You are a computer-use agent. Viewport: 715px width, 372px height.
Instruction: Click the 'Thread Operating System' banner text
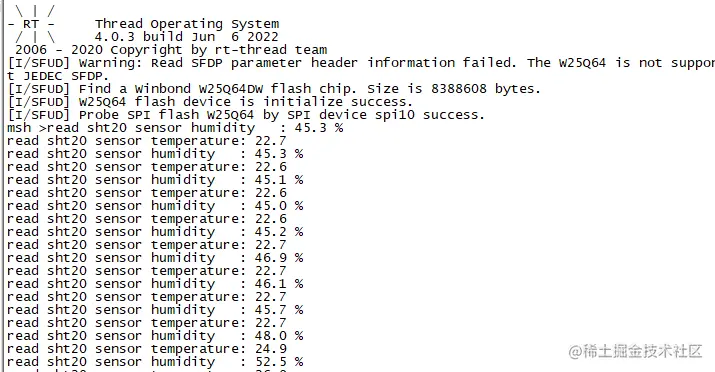pyautogui.click(x=187, y=24)
